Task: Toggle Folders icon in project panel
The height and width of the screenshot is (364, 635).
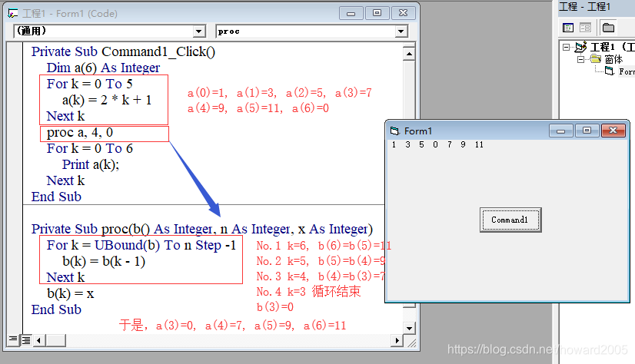Action: coord(608,28)
